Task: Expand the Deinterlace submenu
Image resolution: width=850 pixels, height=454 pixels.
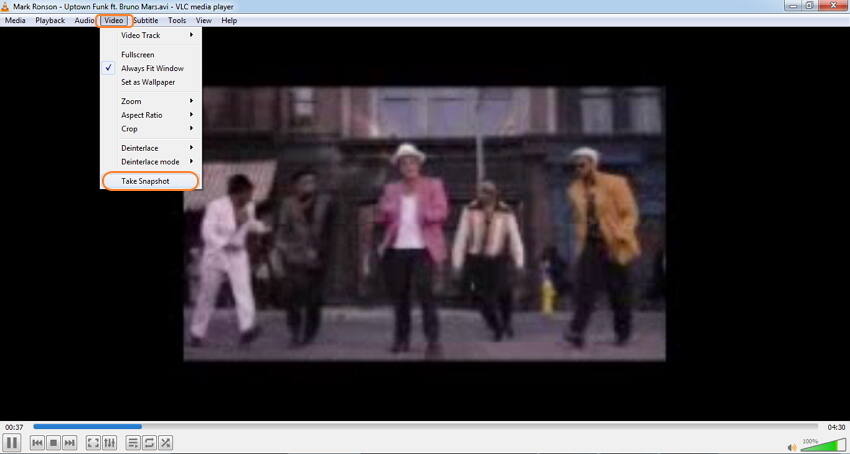Action: coord(151,148)
